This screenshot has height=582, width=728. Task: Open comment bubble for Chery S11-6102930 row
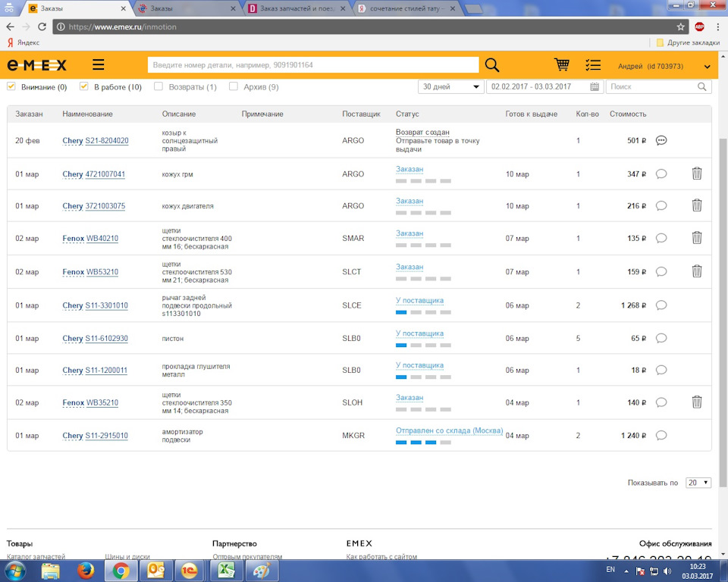click(661, 338)
